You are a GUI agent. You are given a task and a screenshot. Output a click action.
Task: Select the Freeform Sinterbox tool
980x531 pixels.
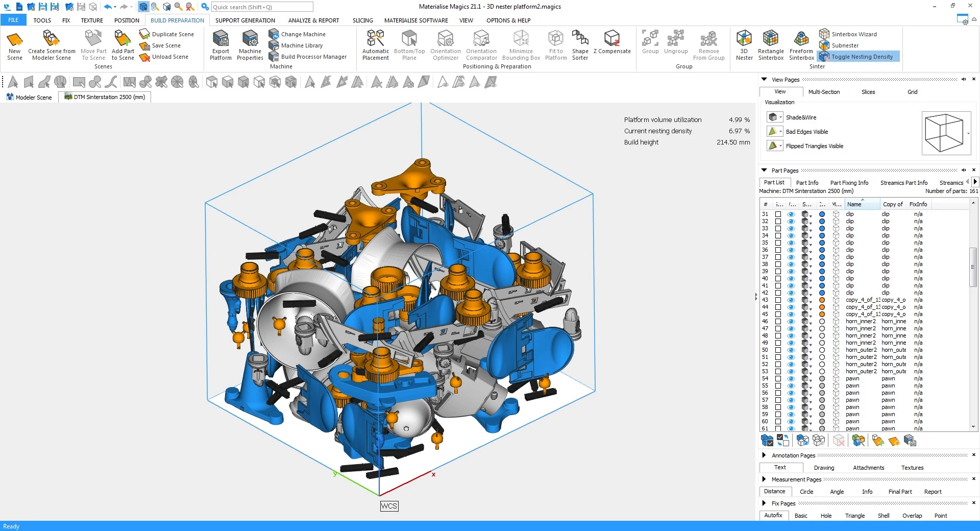[x=801, y=39]
